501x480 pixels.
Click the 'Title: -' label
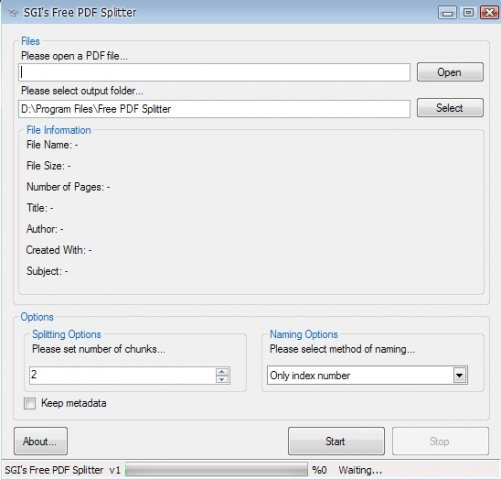click(x=40, y=208)
